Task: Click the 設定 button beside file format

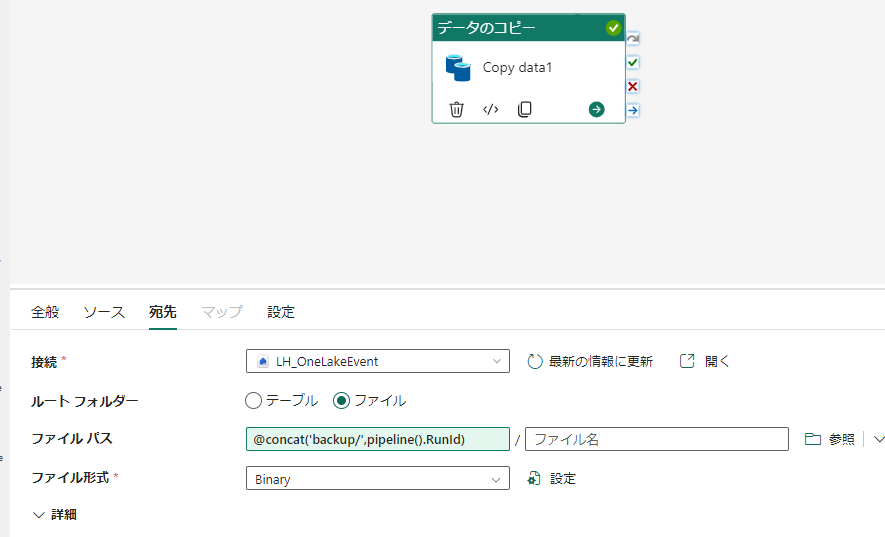Action: point(551,478)
